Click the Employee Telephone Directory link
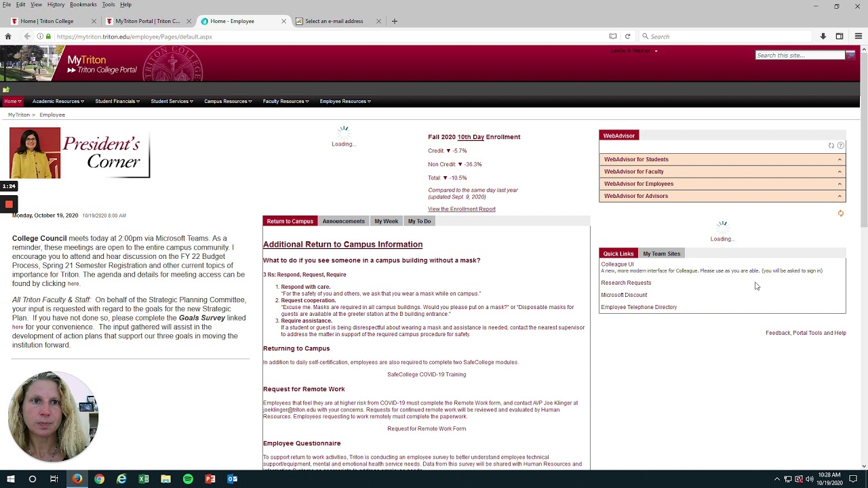The image size is (868, 488). (638, 307)
